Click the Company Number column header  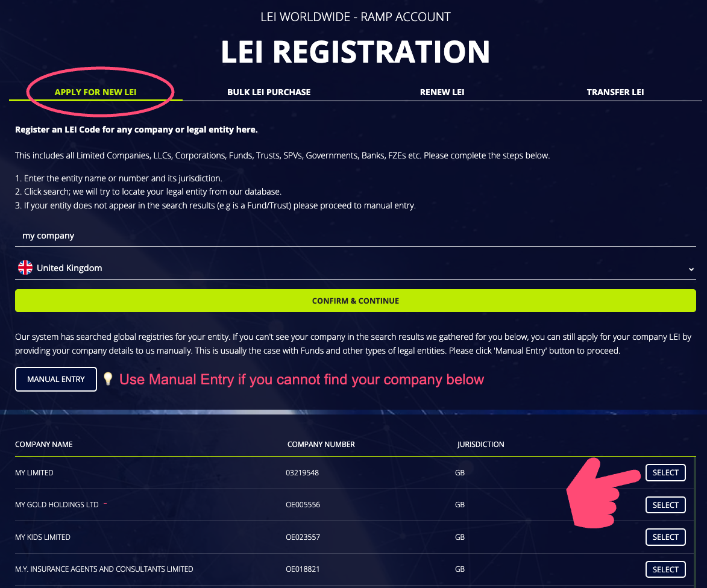[321, 445]
